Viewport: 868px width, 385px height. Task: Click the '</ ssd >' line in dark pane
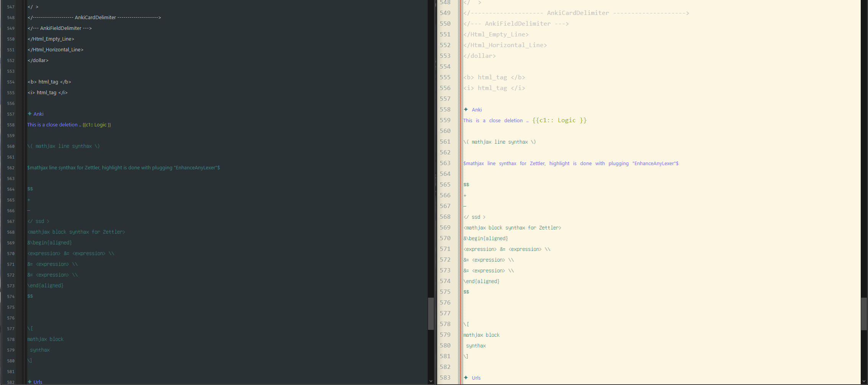pyautogui.click(x=38, y=221)
